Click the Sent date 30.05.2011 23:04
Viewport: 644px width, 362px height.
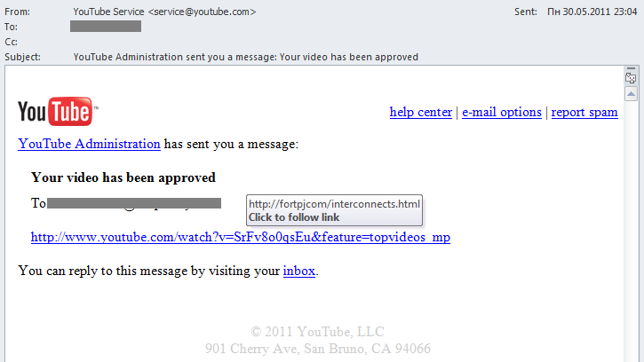[592, 12]
